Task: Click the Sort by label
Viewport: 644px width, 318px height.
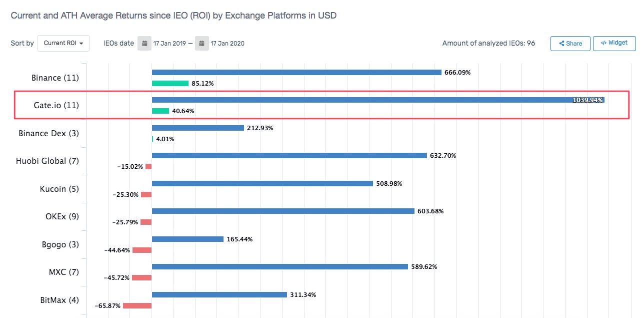Action: pyautogui.click(x=22, y=43)
